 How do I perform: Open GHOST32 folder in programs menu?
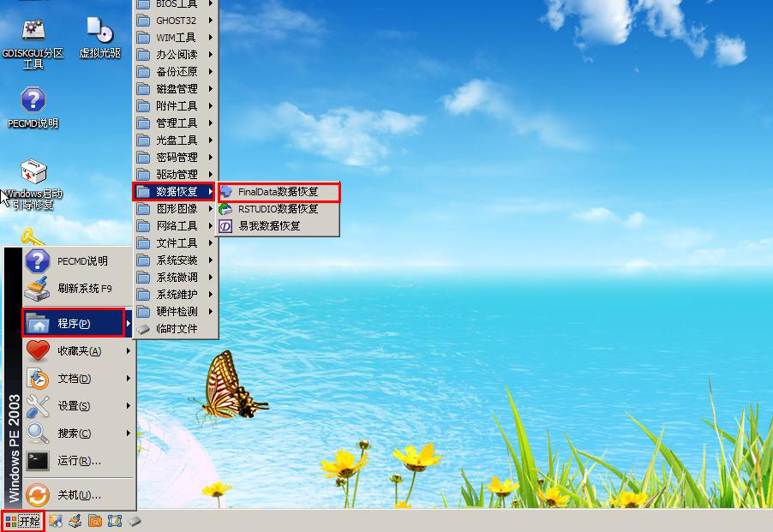[x=176, y=21]
